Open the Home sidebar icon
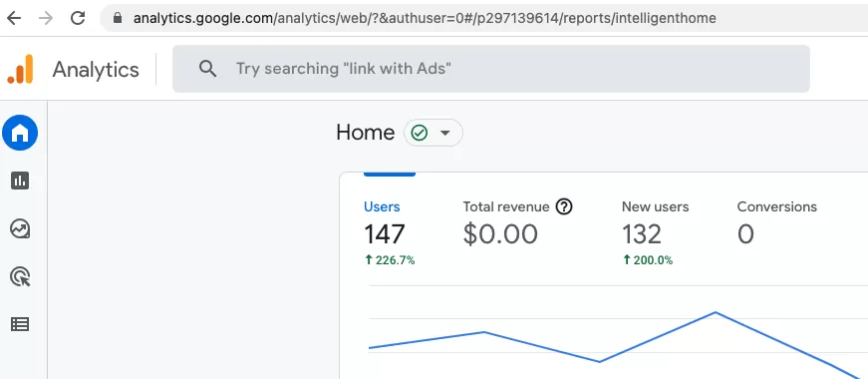 pyautogui.click(x=20, y=133)
